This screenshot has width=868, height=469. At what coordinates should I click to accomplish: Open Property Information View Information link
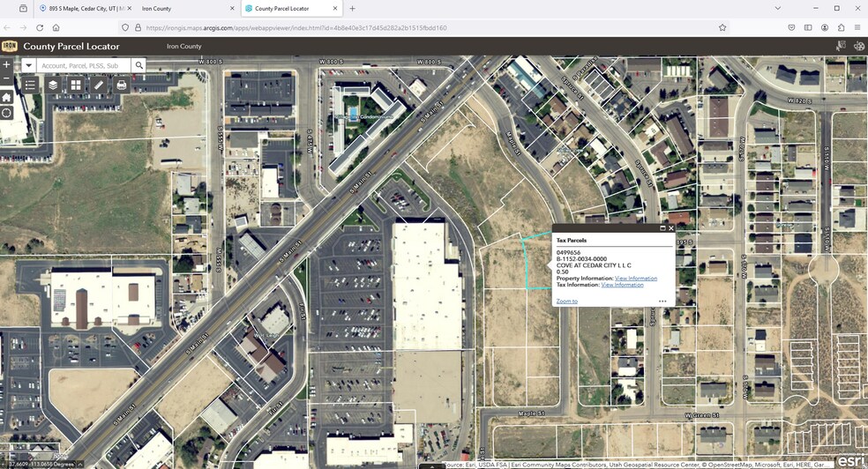click(x=635, y=279)
